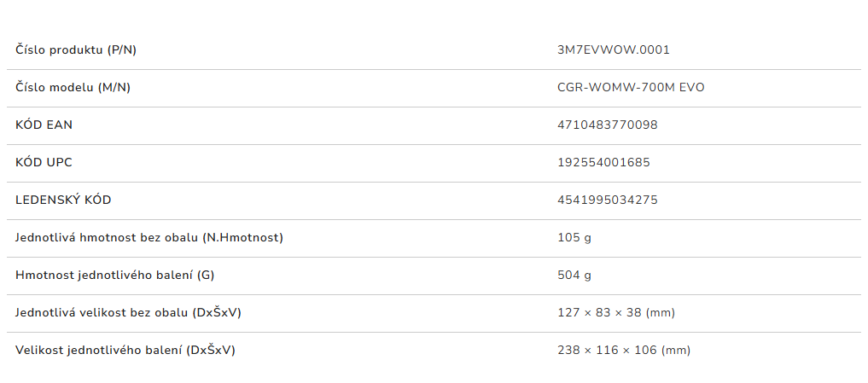Select the 504 g weight value
The width and height of the screenshot is (868, 383).
click(574, 275)
